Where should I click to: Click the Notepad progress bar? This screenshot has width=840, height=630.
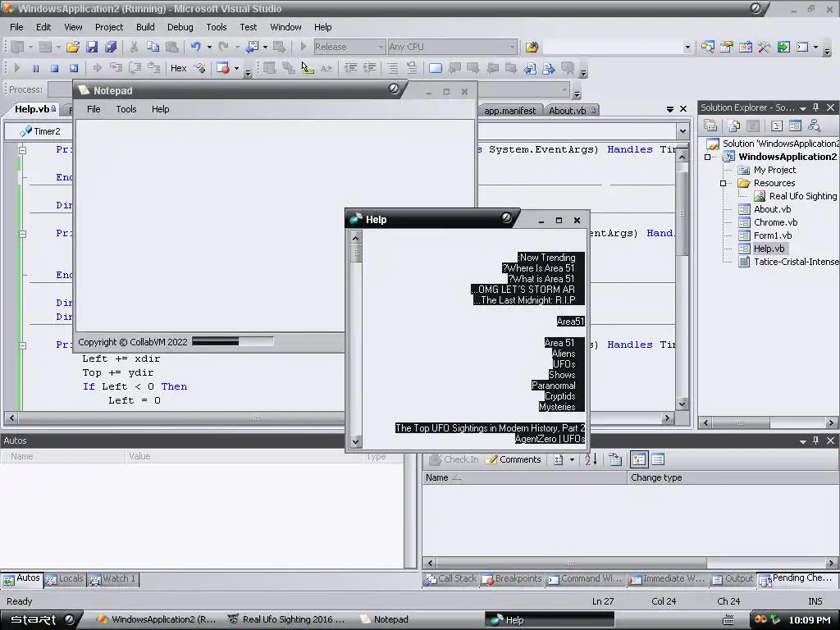coord(233,342)
